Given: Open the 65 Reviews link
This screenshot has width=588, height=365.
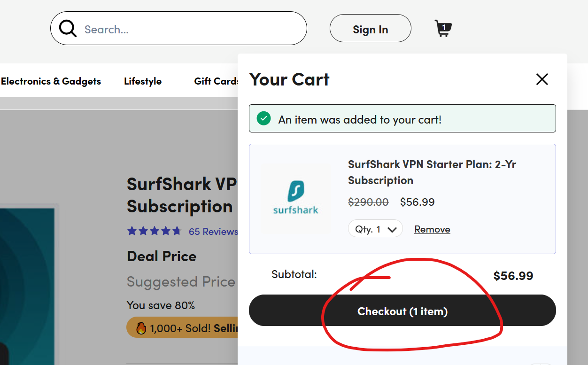Looking at the screenshot, I should point(214,231).
